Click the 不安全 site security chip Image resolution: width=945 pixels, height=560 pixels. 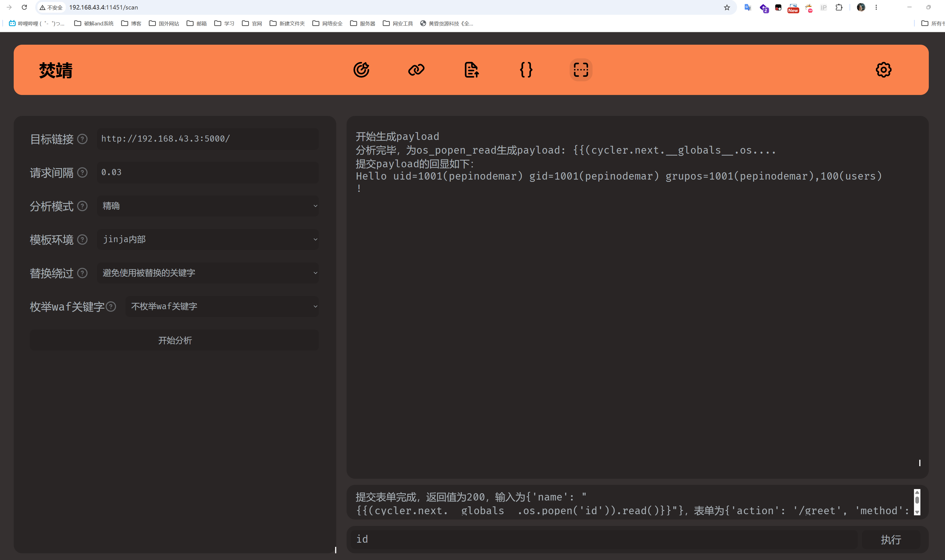pos(51,8)
